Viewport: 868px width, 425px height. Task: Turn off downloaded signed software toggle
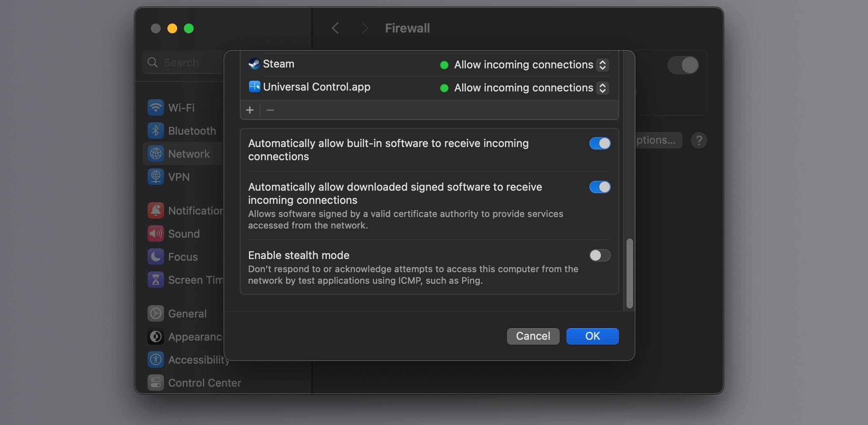[600, 187]
